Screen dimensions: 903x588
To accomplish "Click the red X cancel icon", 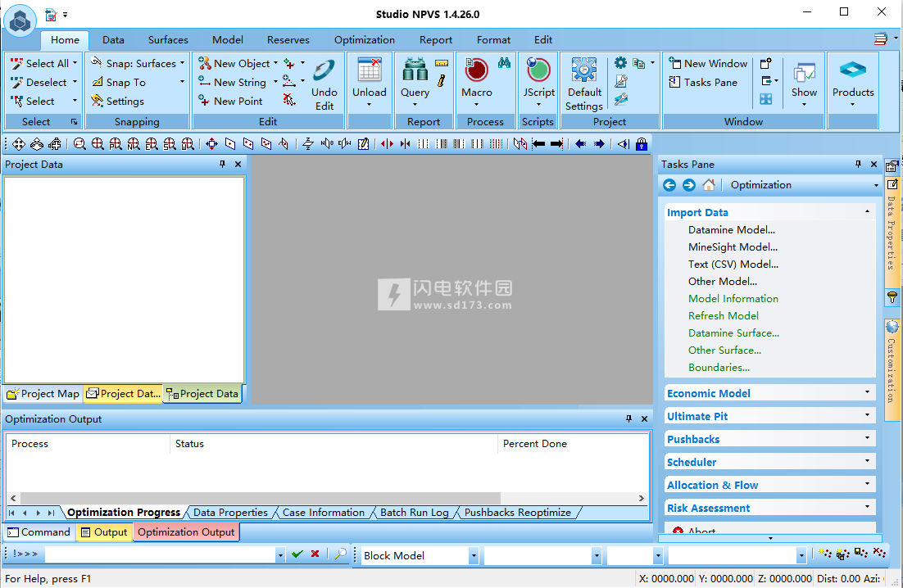I will coord(315,554).
